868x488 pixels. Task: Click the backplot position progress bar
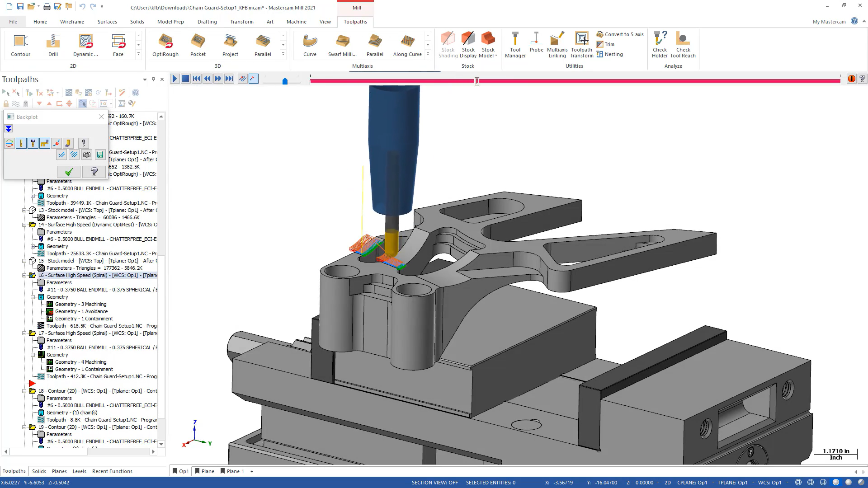coord(575,81)
